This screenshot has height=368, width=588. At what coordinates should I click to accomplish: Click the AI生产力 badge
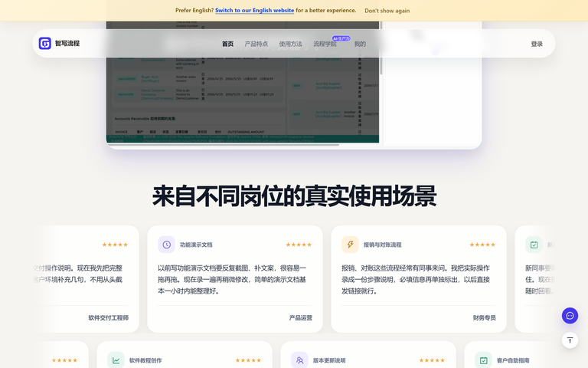click(x=341, y=38)
